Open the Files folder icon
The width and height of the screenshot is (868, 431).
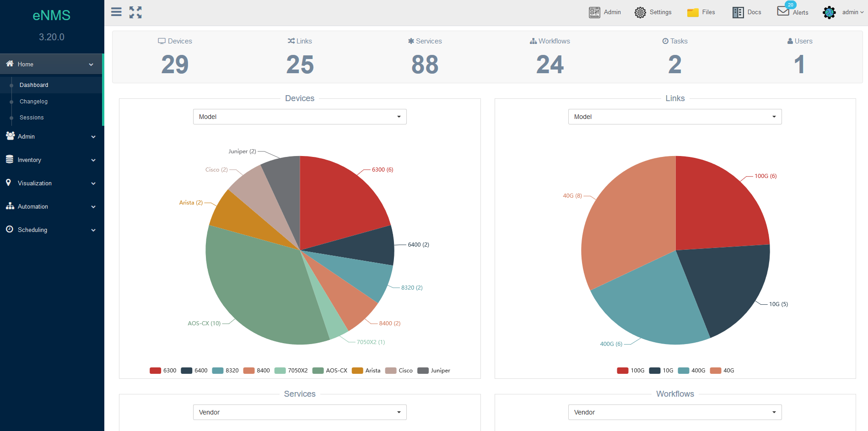pyautogui.click(x=693, y=12)
